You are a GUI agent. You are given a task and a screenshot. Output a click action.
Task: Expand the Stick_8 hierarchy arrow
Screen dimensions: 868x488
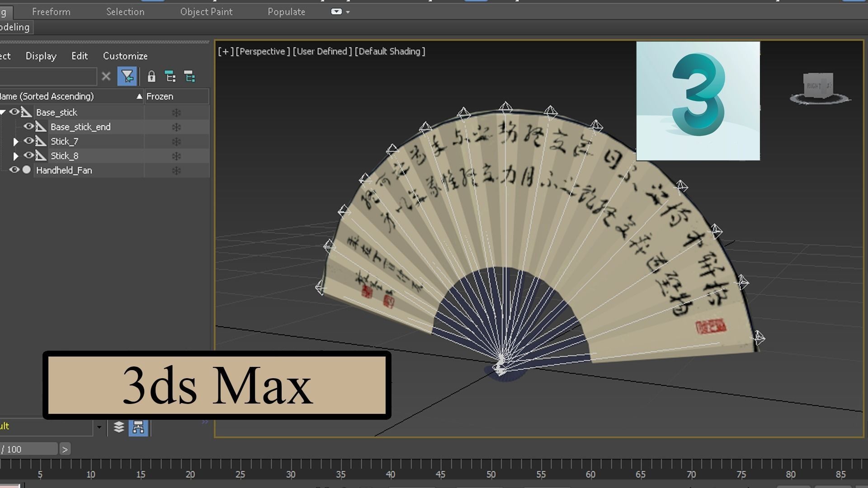(16, 156)
